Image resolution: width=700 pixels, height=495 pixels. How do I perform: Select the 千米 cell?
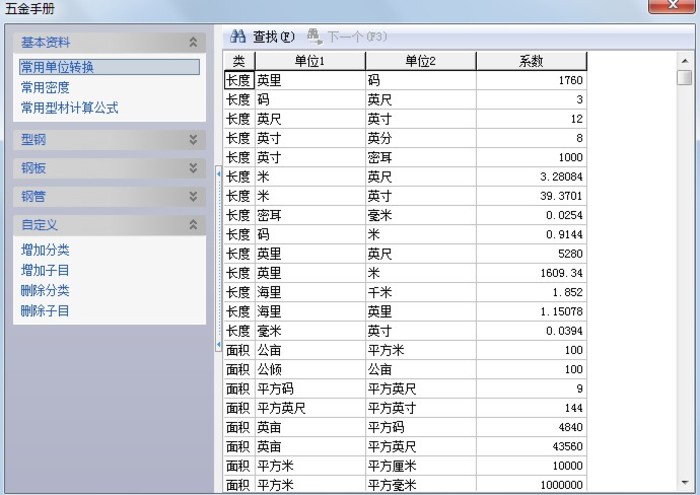421,292
